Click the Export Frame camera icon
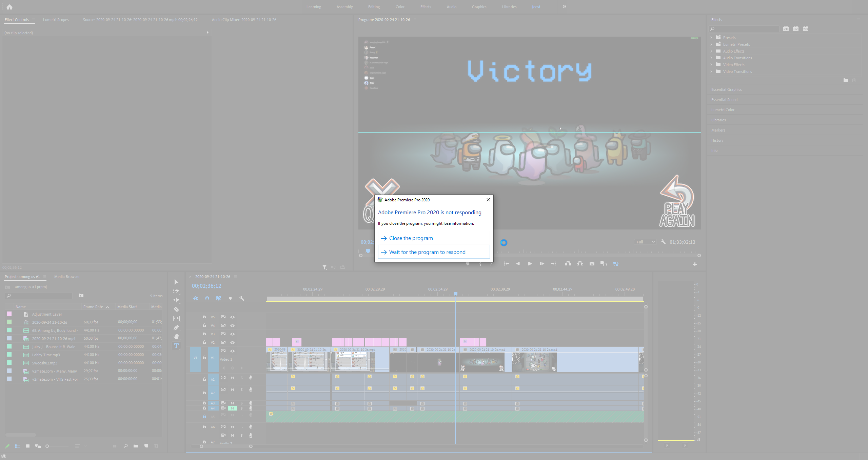 [592, 264]
